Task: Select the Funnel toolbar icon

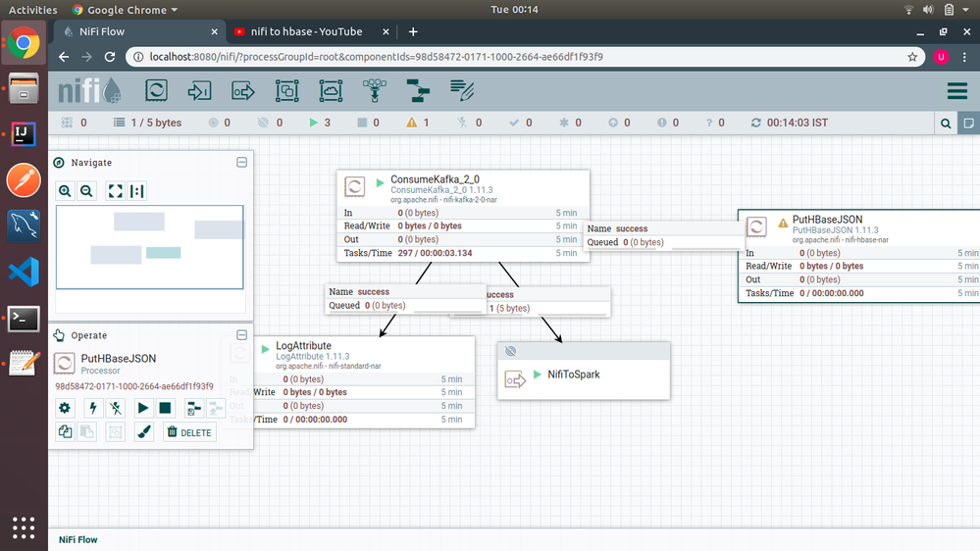Action: (375, 91)
